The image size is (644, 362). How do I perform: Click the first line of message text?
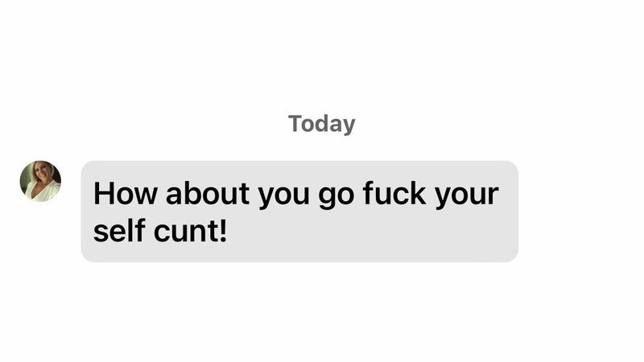[x=296, y=195]
